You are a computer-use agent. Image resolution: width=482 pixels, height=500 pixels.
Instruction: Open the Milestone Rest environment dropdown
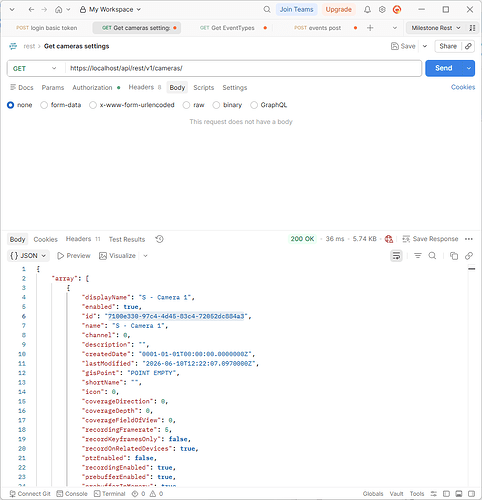click(x=436, y=28)
